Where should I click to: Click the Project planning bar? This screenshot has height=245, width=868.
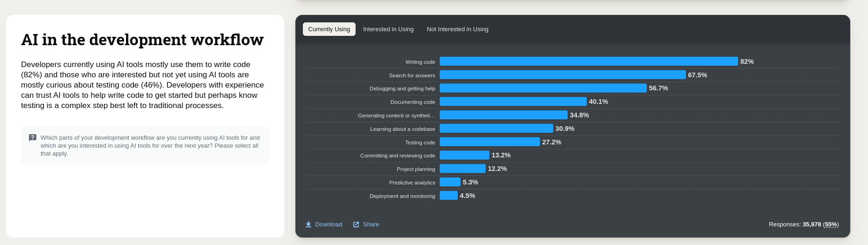462,169
